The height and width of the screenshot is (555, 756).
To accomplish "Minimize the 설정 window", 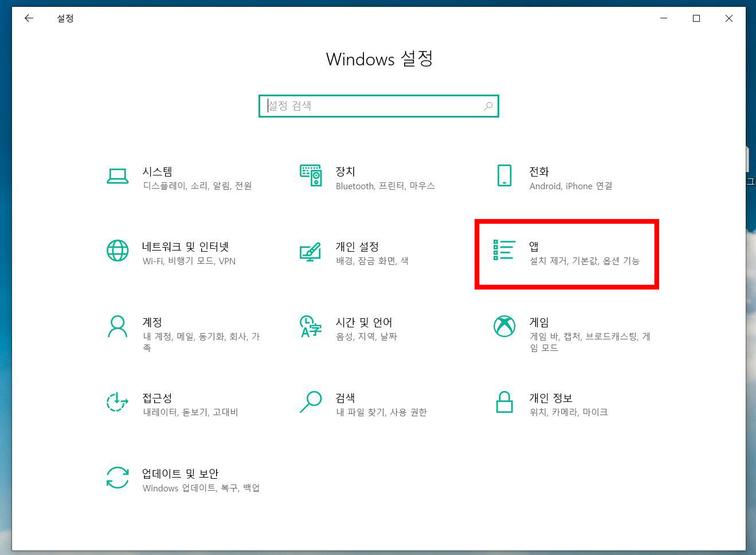I will pos(664,18).
